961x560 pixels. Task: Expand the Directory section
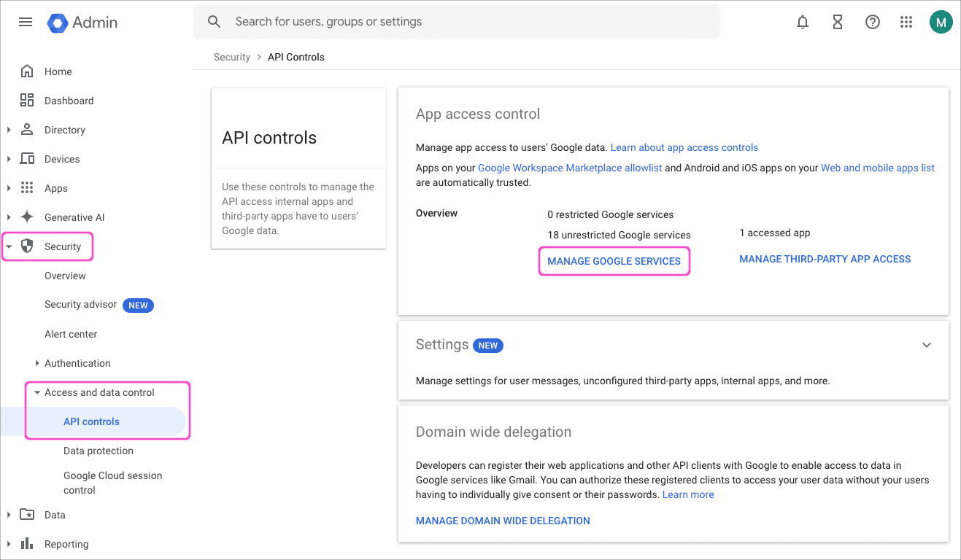[10, 129]
